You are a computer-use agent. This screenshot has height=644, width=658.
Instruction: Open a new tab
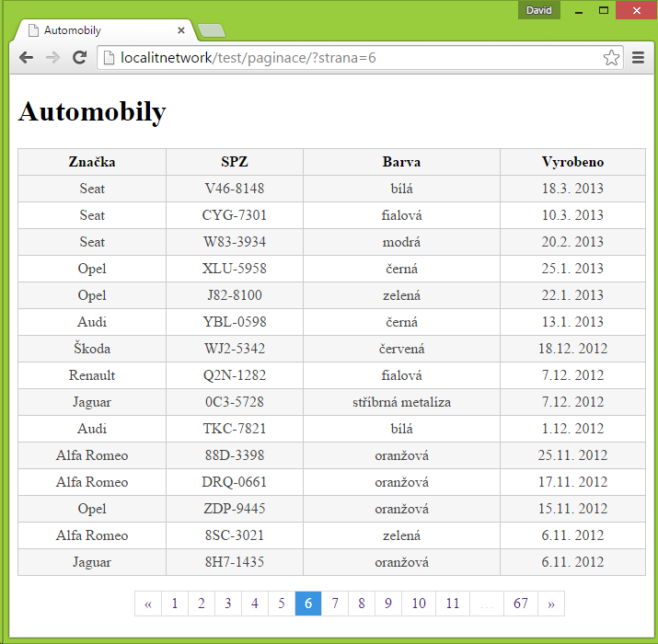pos(212,31)
